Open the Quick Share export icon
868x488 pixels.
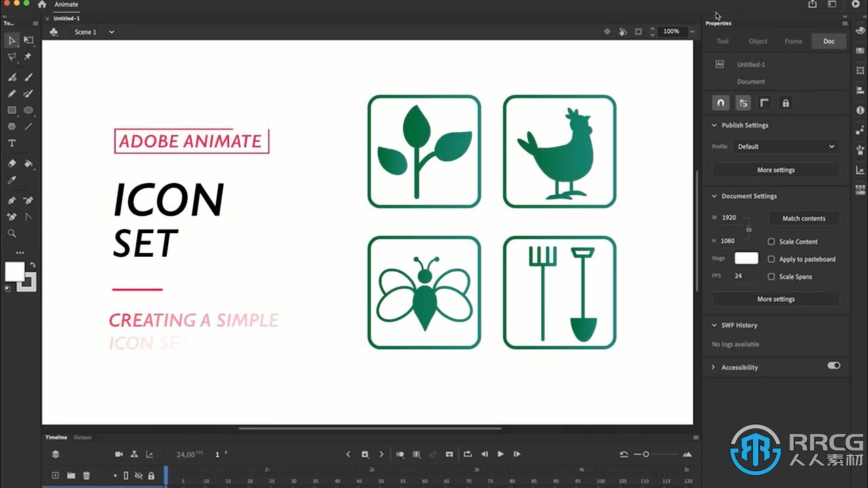[812, 4]
